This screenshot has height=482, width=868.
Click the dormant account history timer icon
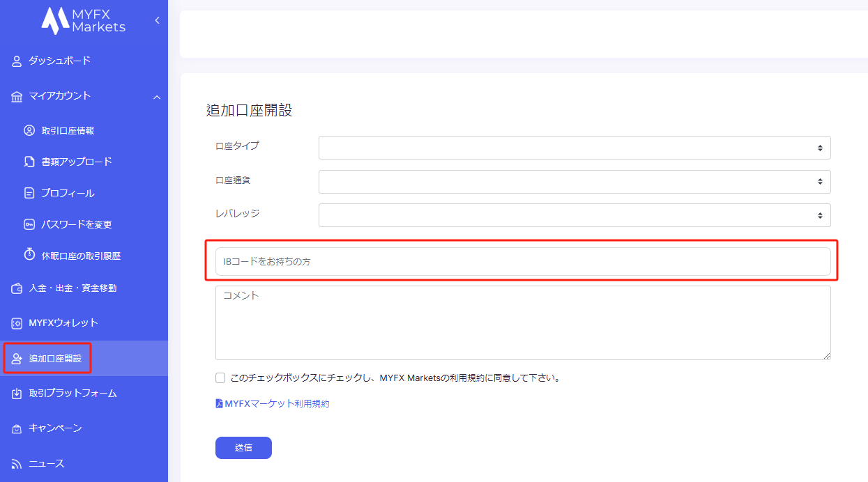[x=29, y=255]
